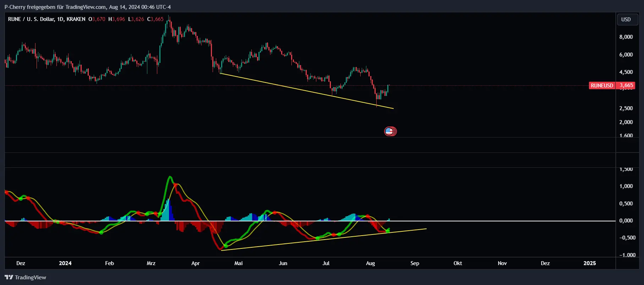Click the Dez label just before 2024

click(21, 263)
